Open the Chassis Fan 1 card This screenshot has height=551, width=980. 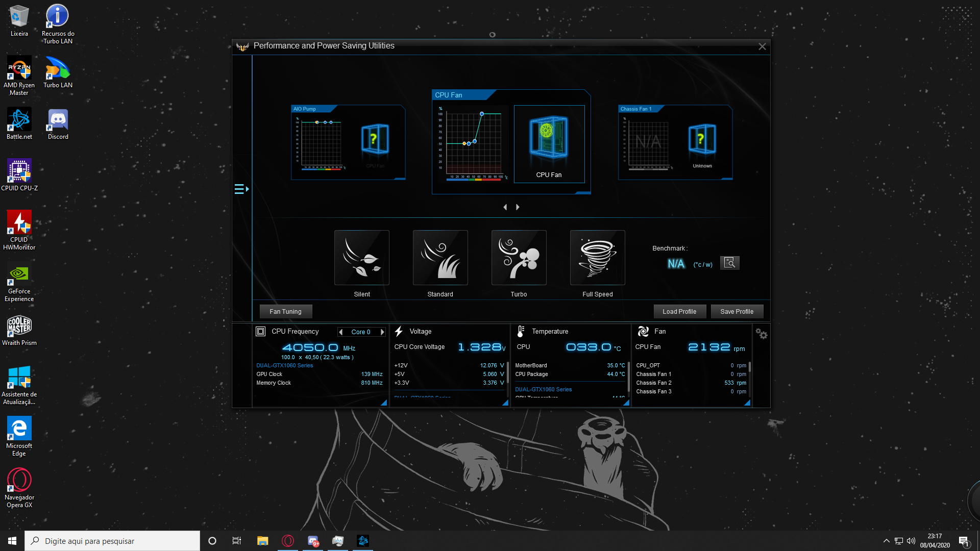coord(675,142)
